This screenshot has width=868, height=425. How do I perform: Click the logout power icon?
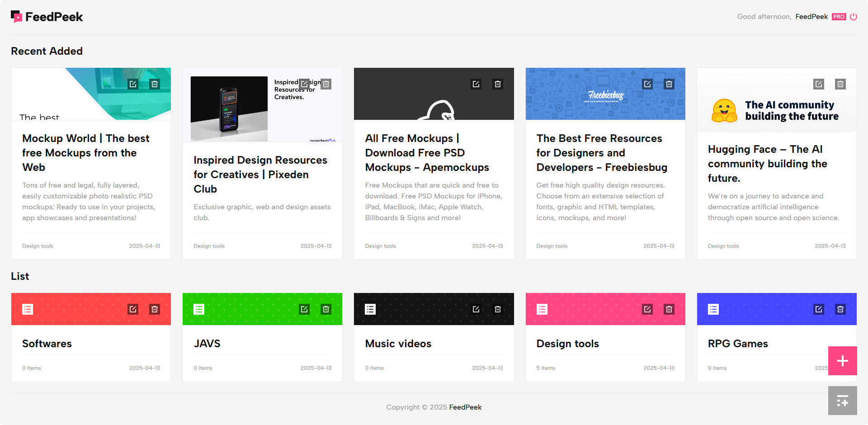point(854,16)
